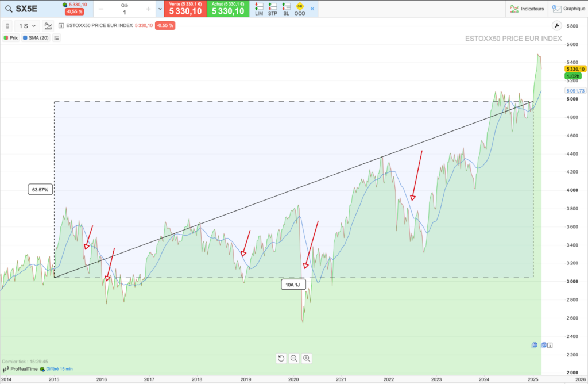Select the 10A 1J duration label
588x384 pixels.
(x=293, y=285)
